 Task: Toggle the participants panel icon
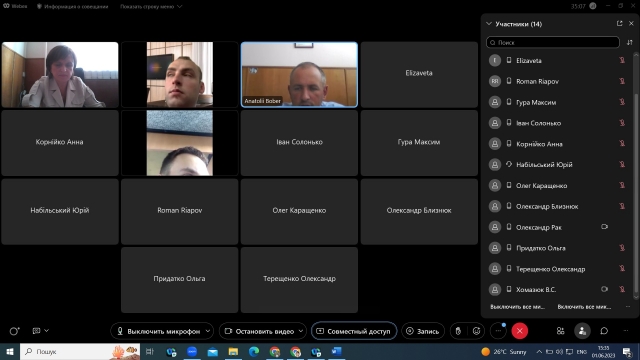tap(582, 331)
